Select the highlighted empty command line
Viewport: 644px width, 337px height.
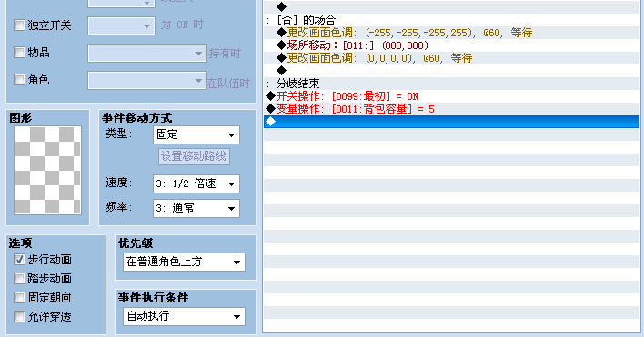point(451,122)
